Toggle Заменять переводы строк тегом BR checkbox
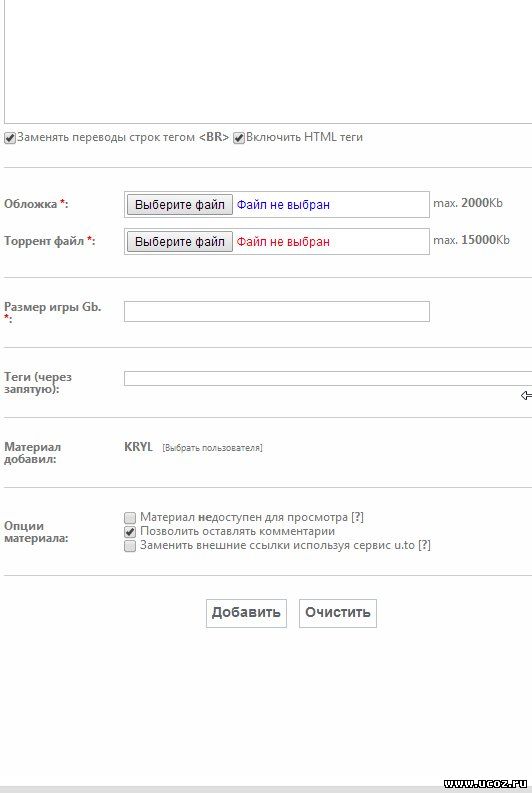Image resolution: width=532 pixels, height=793 pixels. coord(10,138)
